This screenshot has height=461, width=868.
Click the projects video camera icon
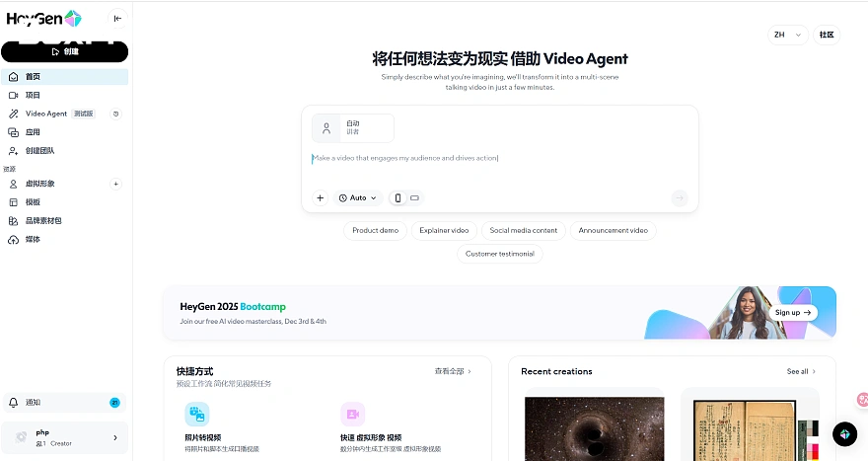click(x=13, y=96)
